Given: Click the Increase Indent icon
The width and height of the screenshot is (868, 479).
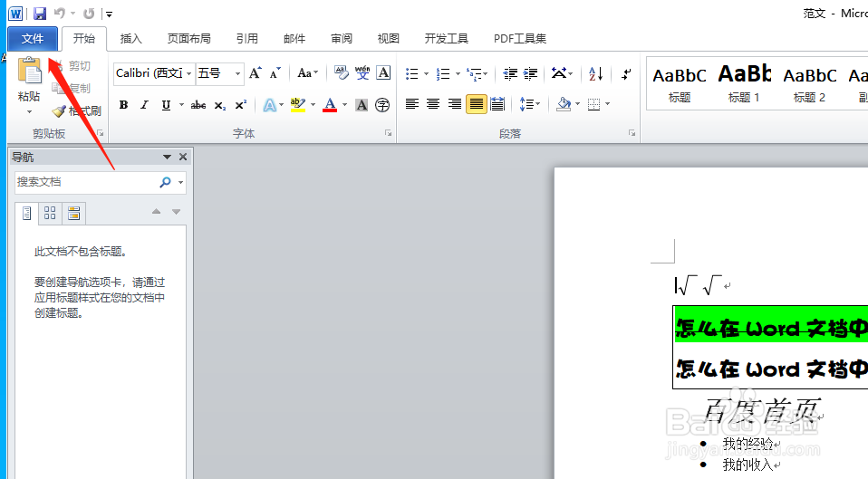Looking at the screenshot, I should (x=530, y=73).
